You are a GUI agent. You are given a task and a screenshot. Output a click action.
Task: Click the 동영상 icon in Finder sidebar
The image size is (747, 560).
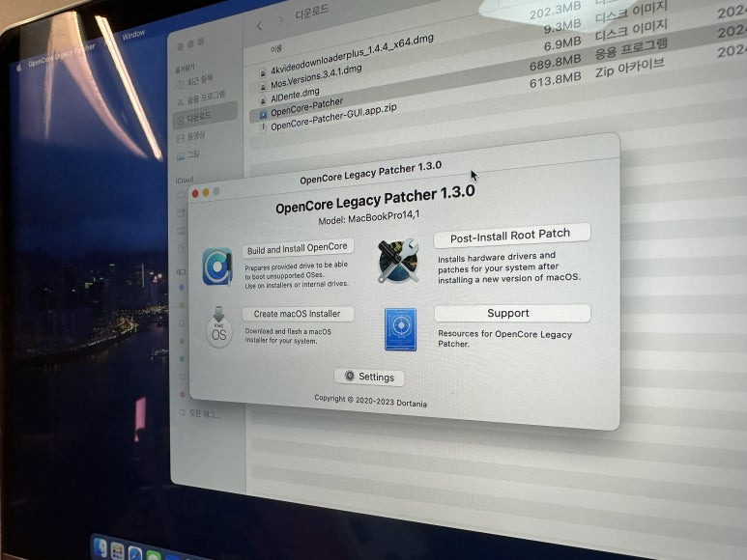point(180,138)
